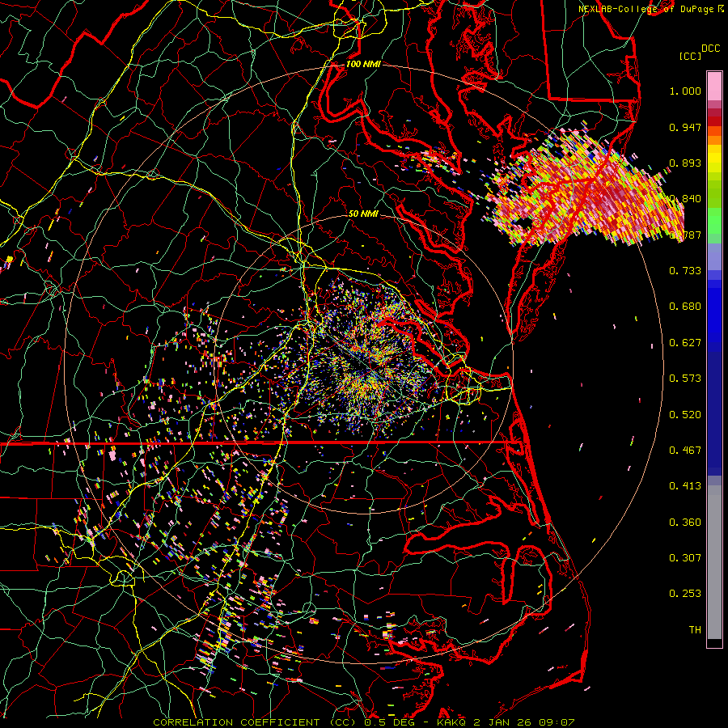
Task: Select the 0.573 scale value
Action: pyautogui.click(x=685, y=379)
